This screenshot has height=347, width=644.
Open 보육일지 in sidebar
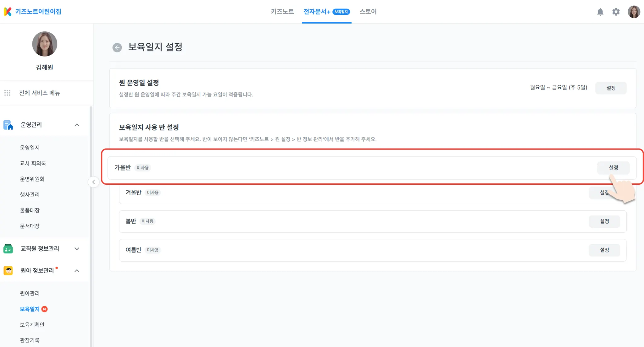coord(30,309)
